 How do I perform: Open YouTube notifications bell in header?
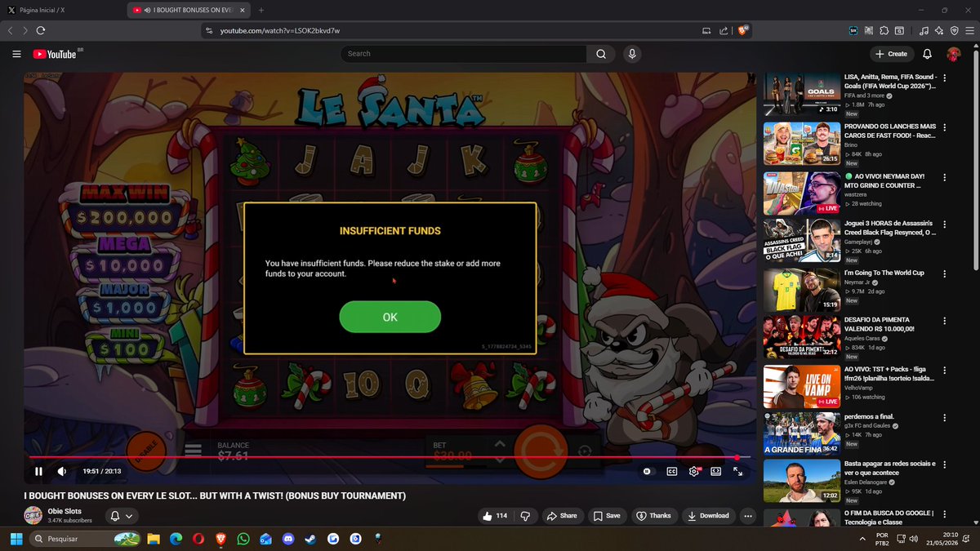pos(927,54)
